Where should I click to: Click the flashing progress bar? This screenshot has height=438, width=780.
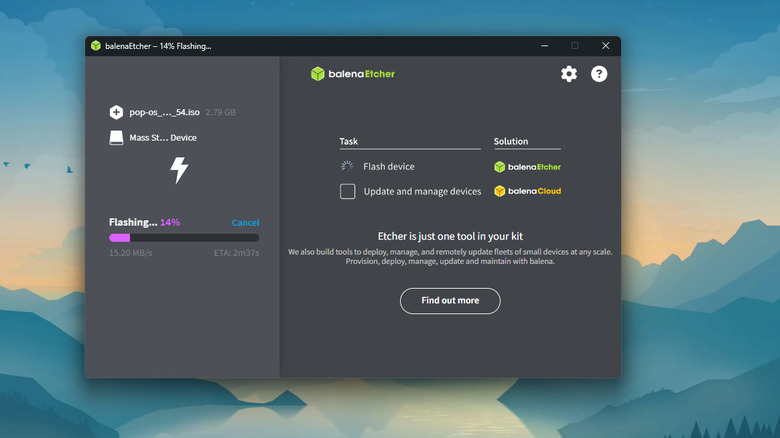click(184, 238)
